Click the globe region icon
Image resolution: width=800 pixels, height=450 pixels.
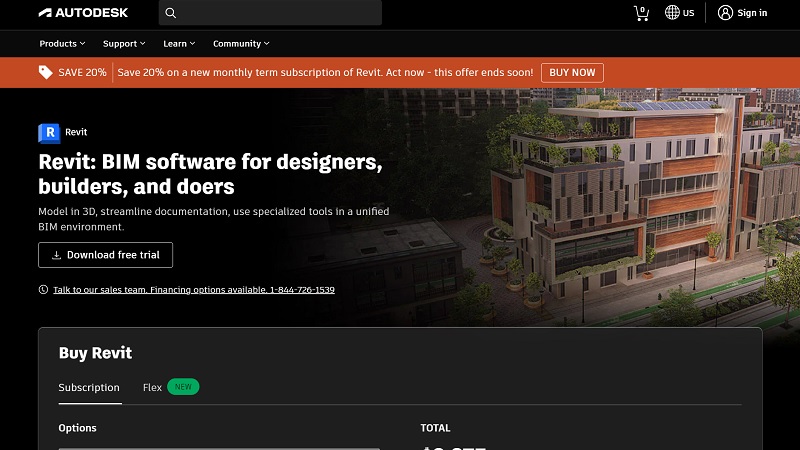673,13
